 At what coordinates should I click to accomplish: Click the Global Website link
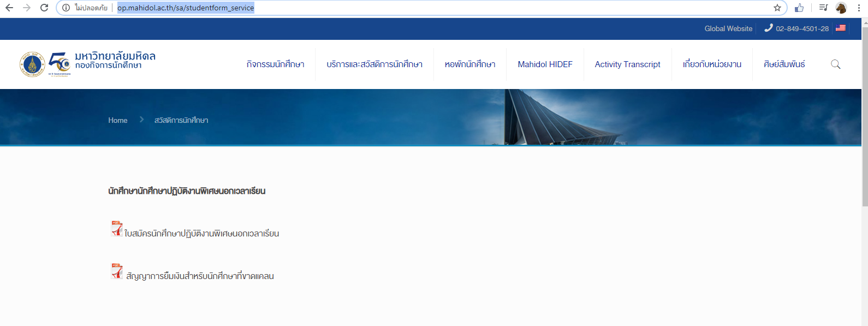(x=728, y=28)
